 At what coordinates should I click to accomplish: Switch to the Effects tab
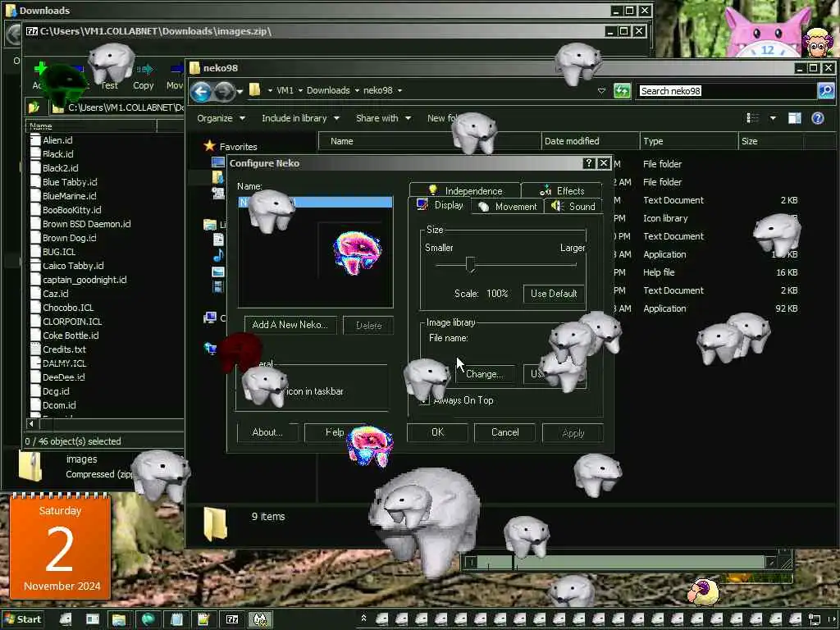[561, 190]
